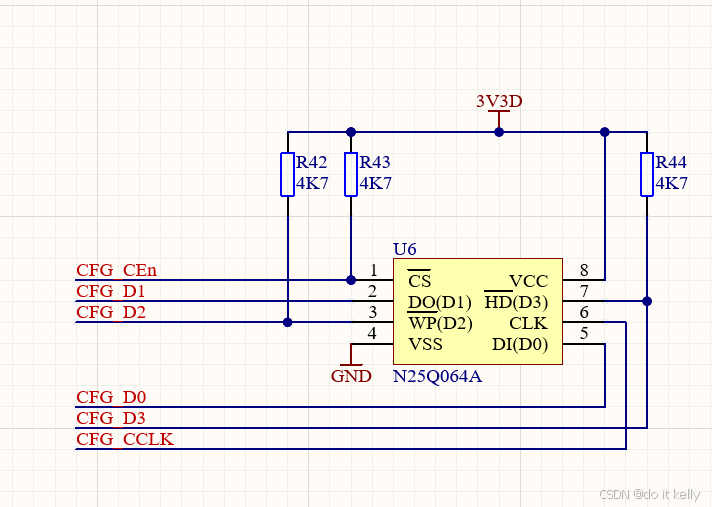The image size is (712, 507).
Task: Select the CFG_CCLK net label
Action: tap(125, 439)
